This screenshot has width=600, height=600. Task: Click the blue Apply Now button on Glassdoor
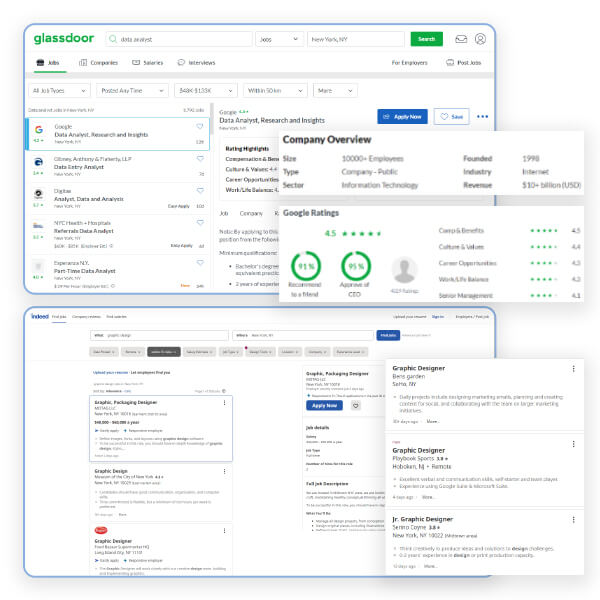[402, 116]
